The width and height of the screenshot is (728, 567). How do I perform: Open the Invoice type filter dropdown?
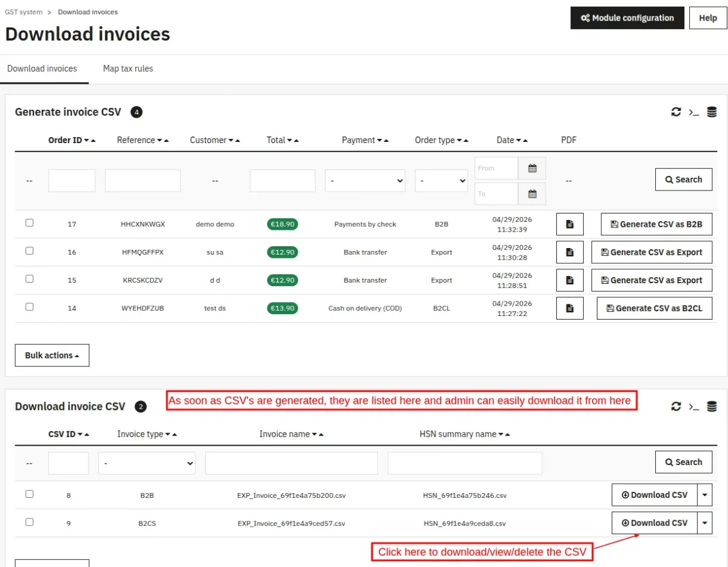tap(147, 463)
